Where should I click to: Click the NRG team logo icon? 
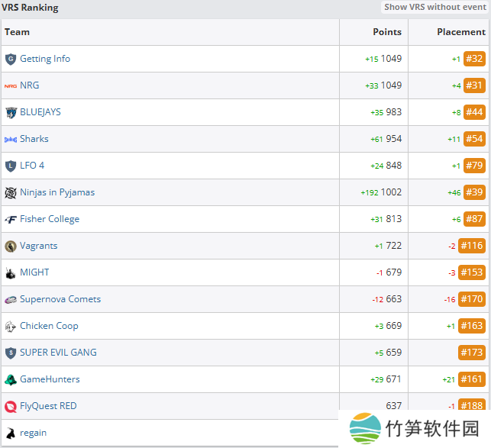click(x=11, y=85)
